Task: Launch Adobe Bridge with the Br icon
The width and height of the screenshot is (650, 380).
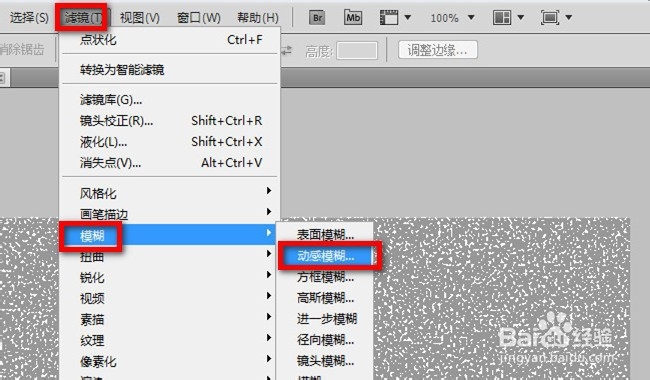Action: (x=317, y=17)
